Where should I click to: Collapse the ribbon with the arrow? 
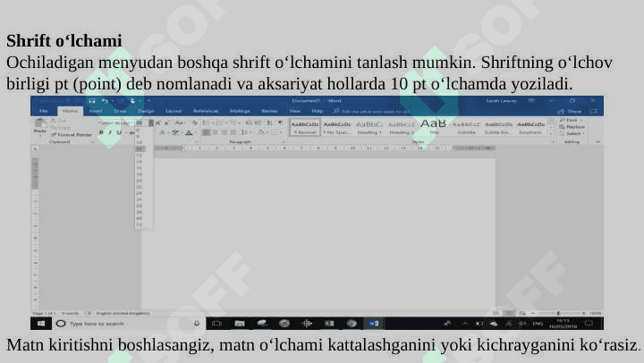pyautogui.click(x=598, y=141)
